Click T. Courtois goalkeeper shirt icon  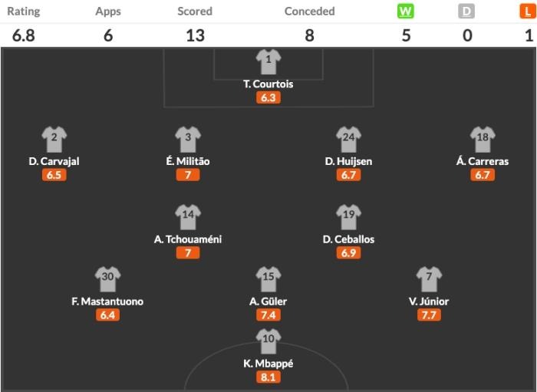pyautogui.click(x=268, y=61)
